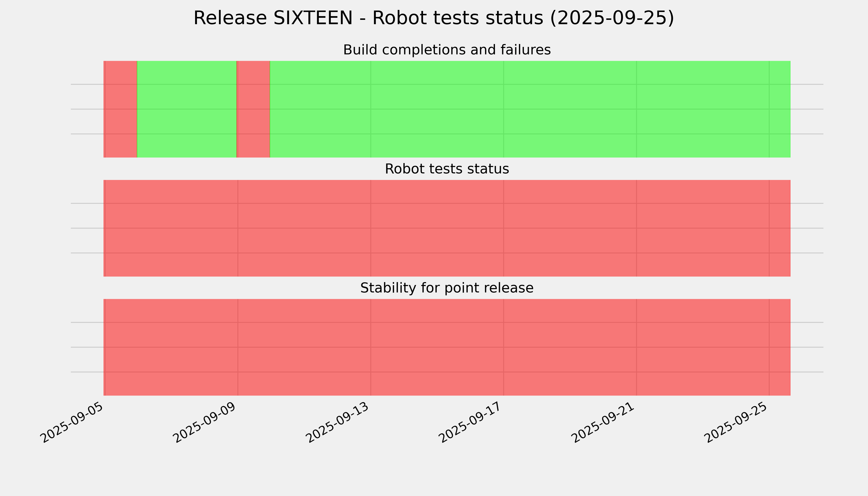Click Build panel green area between 09-17 and 09-21

coord(570,109)
